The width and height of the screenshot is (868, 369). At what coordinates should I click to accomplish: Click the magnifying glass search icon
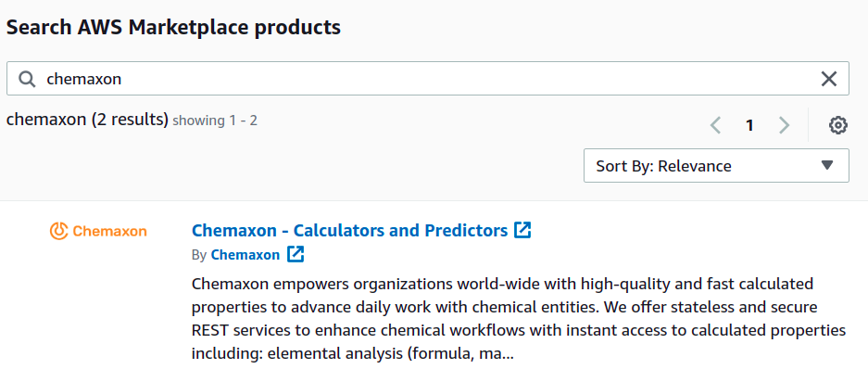27,79
